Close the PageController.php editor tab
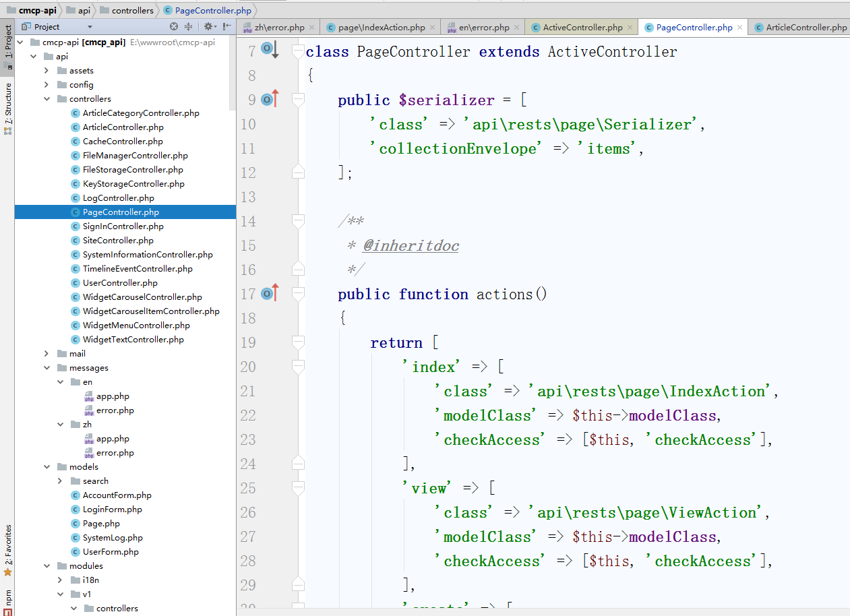 pos(739,28)
